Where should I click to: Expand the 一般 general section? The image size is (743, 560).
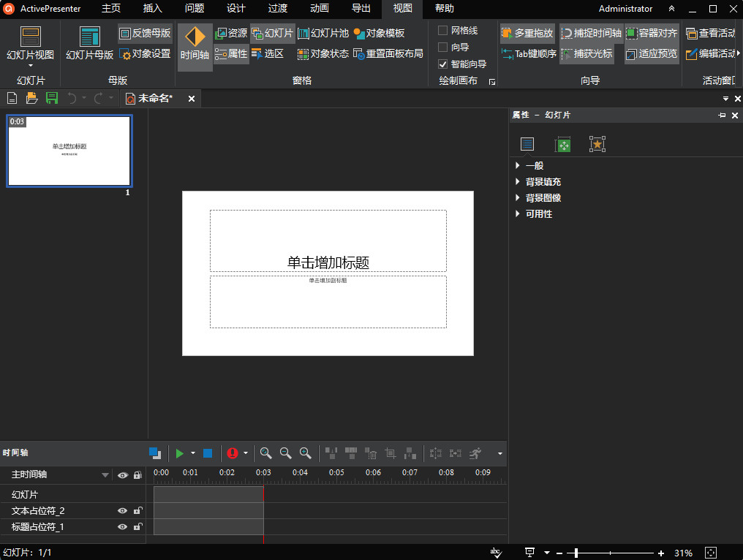(x=518, y=165)
